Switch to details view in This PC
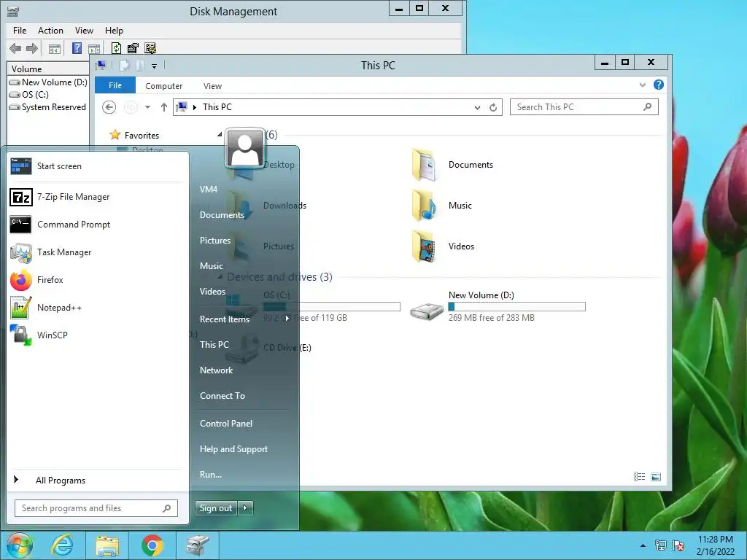The image size is (747, 560). coord(639,477)
